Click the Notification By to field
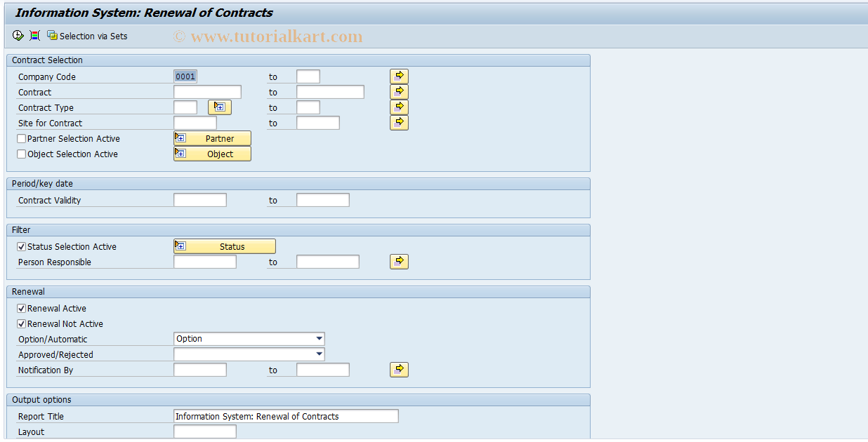The height and width of the screenshot is (442, 868). pyautogui.click(x=323, y=370)
